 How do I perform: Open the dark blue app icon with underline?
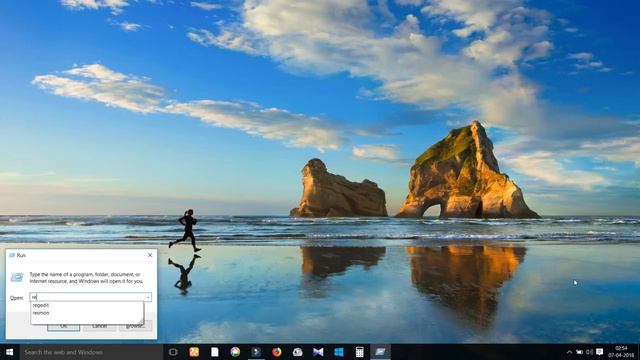256,352
